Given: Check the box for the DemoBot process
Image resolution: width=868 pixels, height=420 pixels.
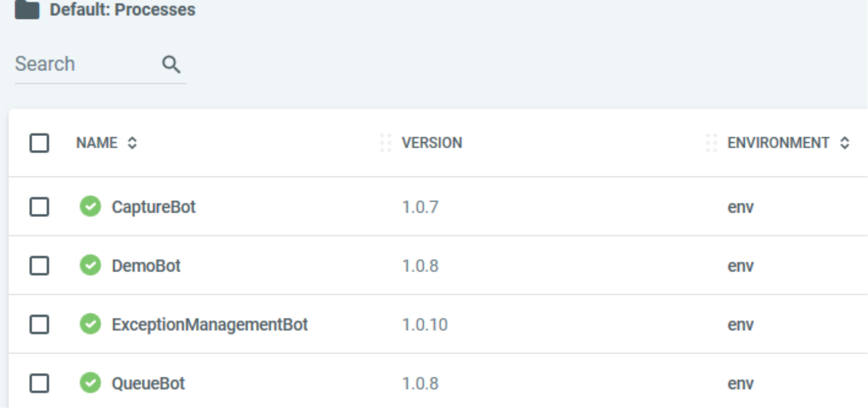Looking at the screenshot, I should click(x=39, y=265).
